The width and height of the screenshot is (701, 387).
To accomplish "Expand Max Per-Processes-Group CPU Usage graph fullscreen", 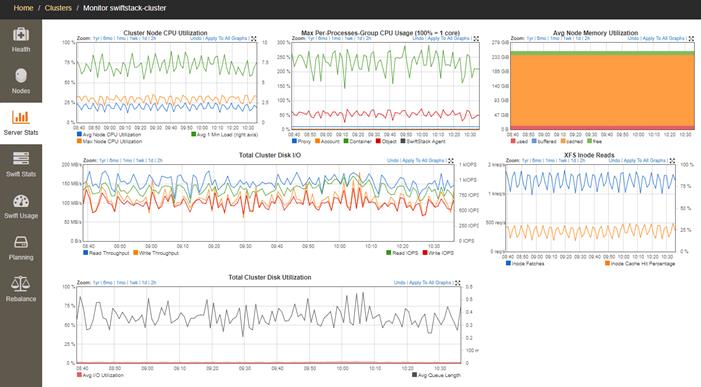I will [x=476, y=39].
